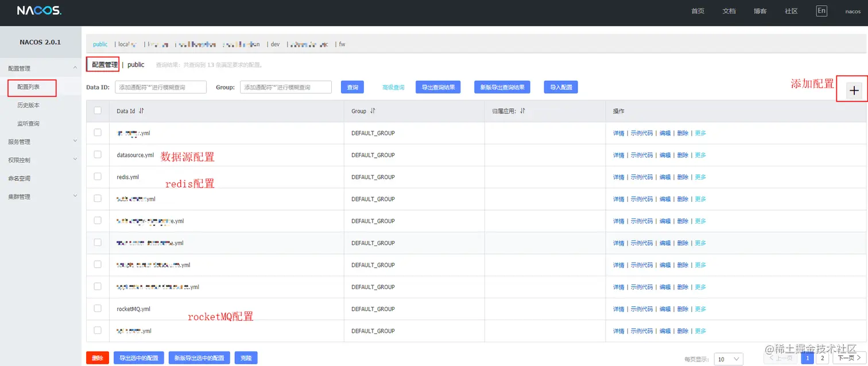
Task: Tick the checkbox for datasource.yml
Action: coord(98,155)
